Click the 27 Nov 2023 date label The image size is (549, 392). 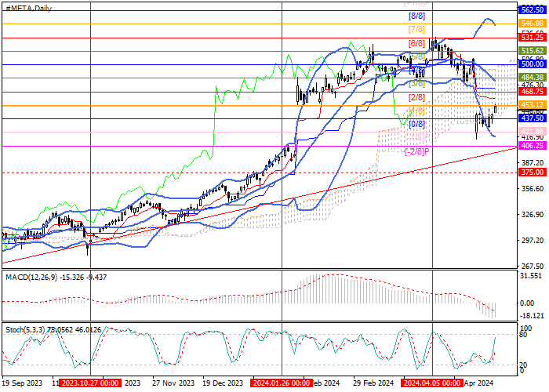(x=173, y=383)
